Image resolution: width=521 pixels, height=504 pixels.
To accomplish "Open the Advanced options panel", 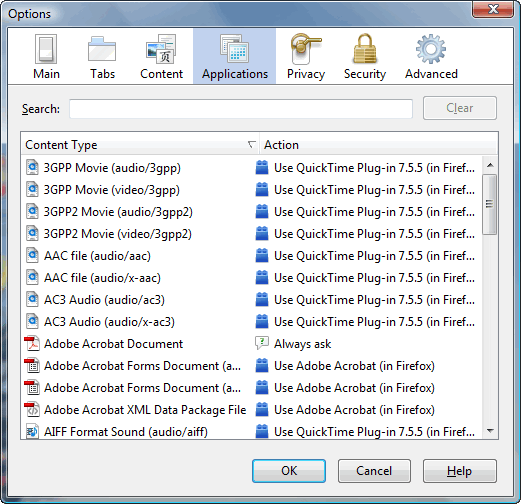I will tap(431, 57).
